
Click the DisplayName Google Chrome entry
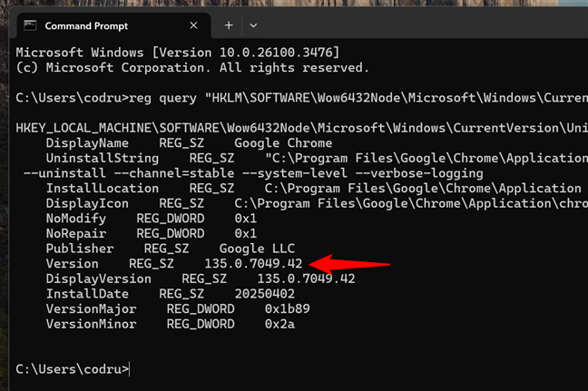(189, 143)
